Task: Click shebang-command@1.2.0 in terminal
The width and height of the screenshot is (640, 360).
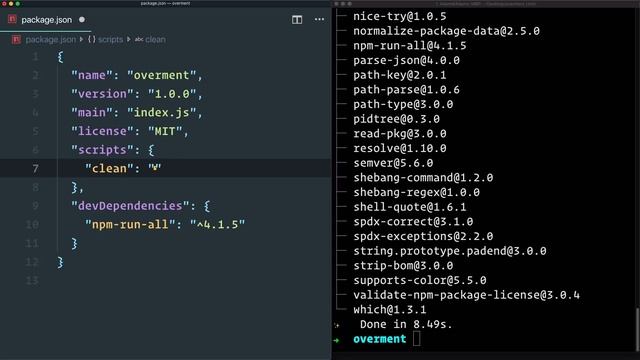Action: pos(423,178)
